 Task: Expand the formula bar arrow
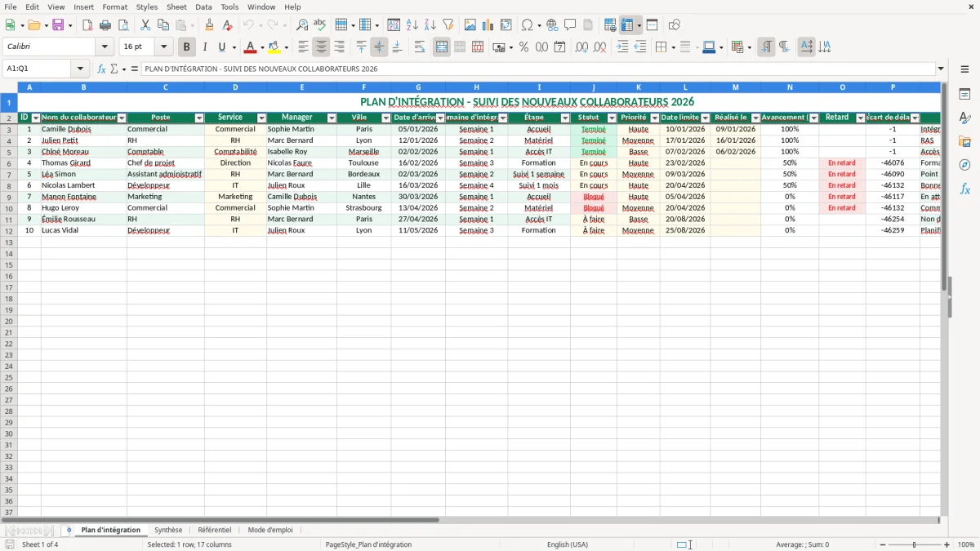click(941, 69)
